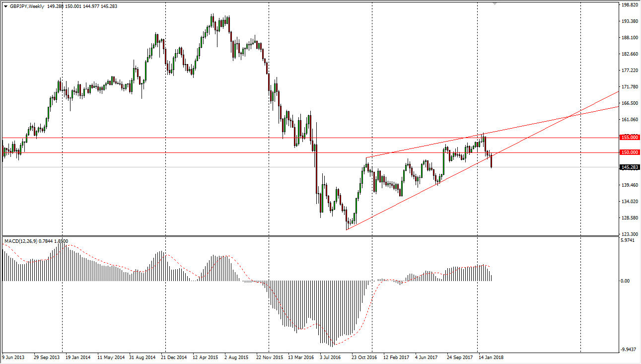Click the -9.9437 value on MACD scale

coord(629,350)
